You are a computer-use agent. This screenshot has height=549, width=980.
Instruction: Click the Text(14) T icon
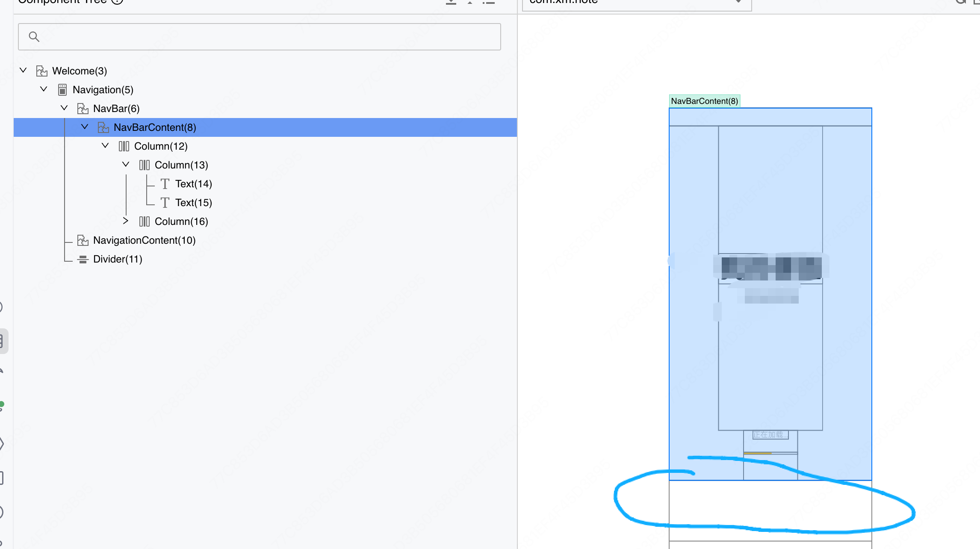(x=165, y=184)
